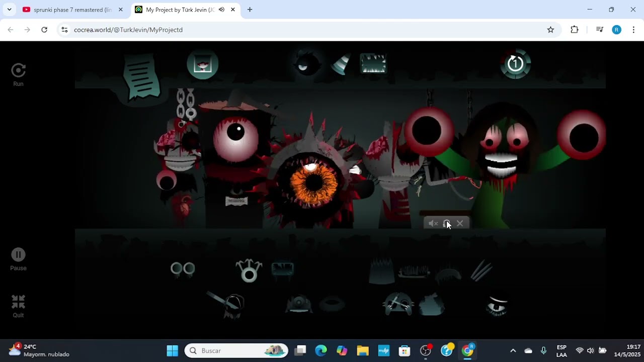
Task: Pick the dome hair sound icon
Action: click(x=448, y=275)
